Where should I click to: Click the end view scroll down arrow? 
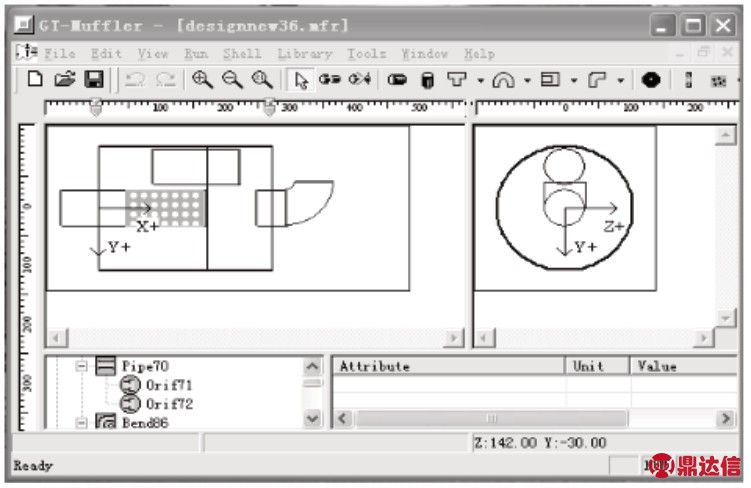point(725,318)
